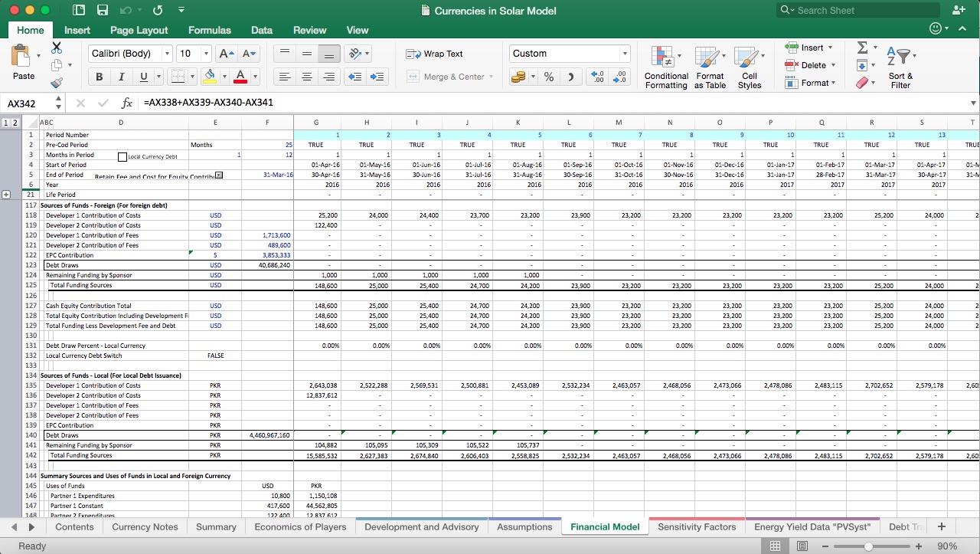Toggle italic formatting
The width and height of the screenshot is (980, 554).
(x=121, y=77)
